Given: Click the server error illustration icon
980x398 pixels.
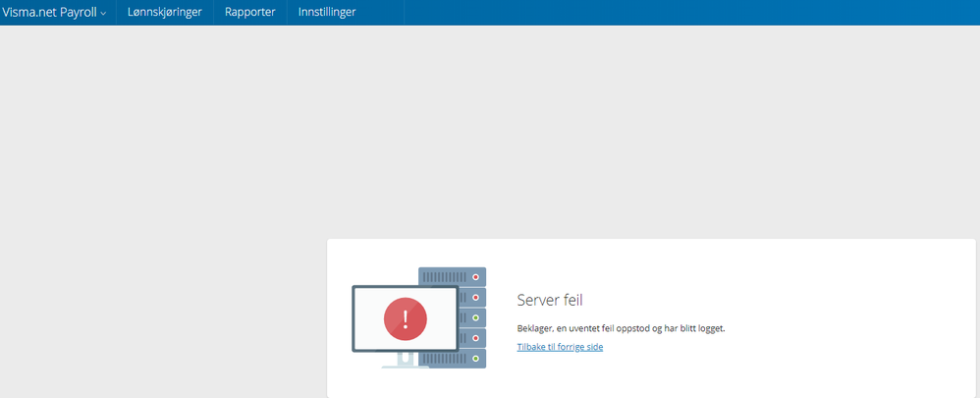Looking at the screenshot, I should click(418, 317).
